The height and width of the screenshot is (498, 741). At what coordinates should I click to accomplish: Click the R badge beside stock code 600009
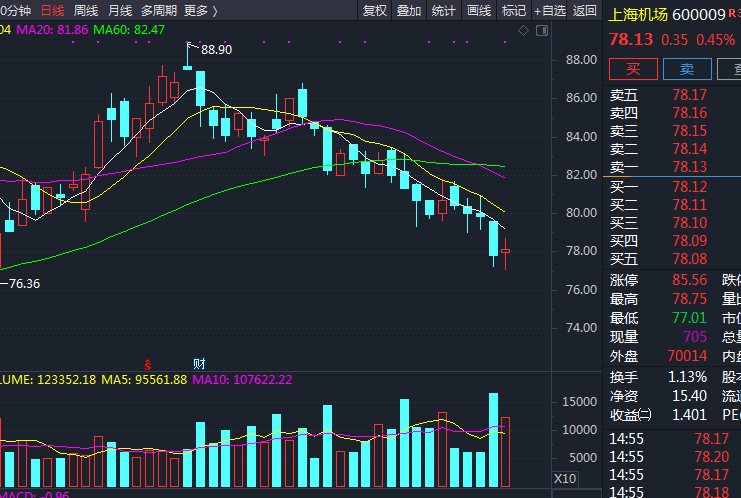(x=735, y=11)
